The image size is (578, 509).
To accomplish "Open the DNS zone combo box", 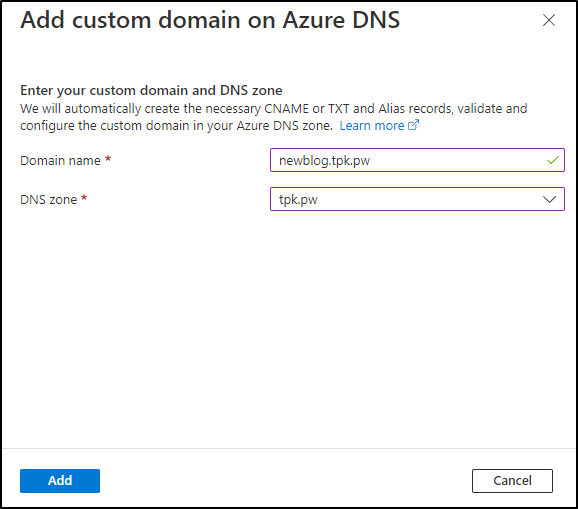I will (x=417, y=199).
